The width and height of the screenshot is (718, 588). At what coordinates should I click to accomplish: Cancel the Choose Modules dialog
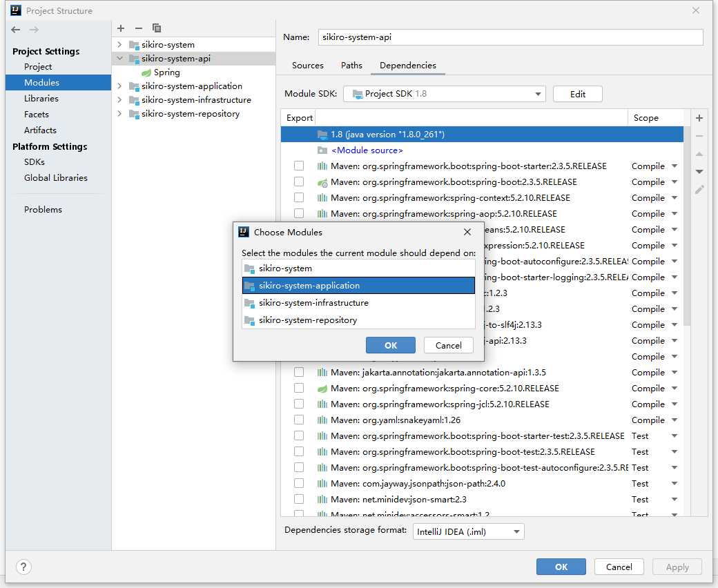pos(448,346)
